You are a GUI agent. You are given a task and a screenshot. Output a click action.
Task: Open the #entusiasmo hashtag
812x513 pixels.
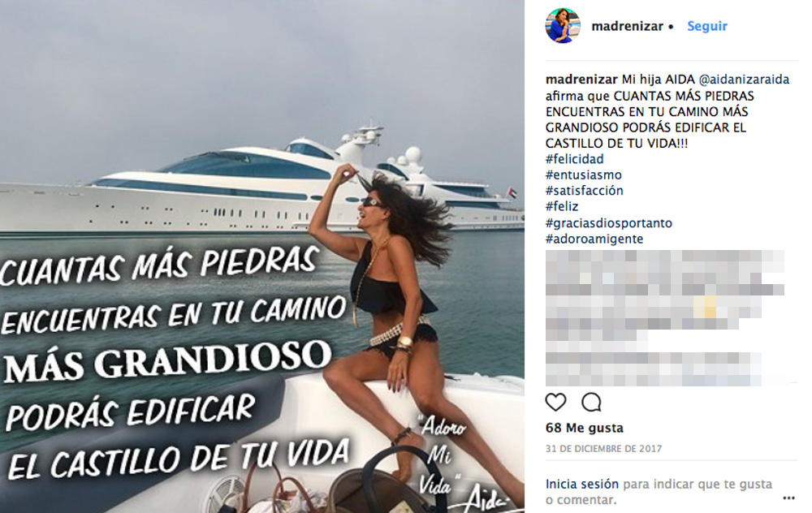tap(584, 175)
